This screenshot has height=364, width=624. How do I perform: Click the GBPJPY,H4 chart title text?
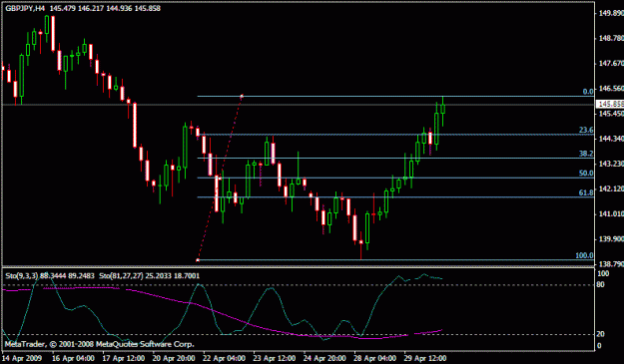click(25, 8)
